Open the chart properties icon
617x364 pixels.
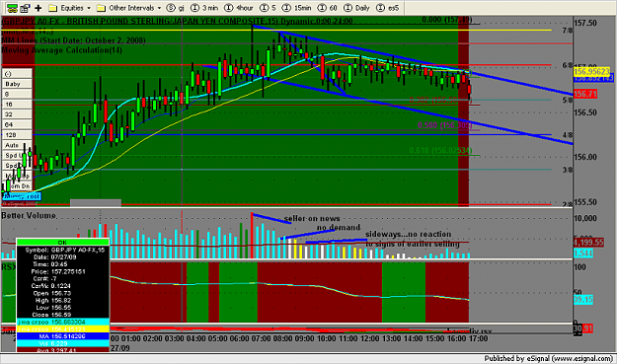[26, 8]
